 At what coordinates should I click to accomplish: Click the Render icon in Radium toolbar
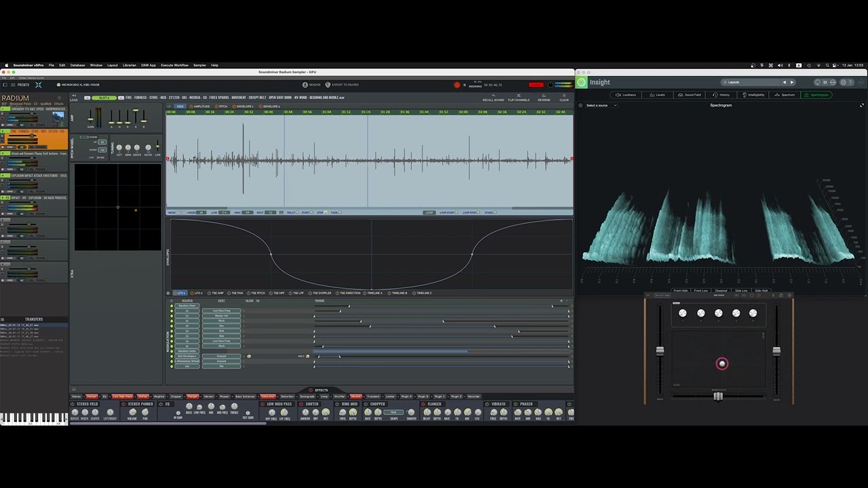(305, 85)
